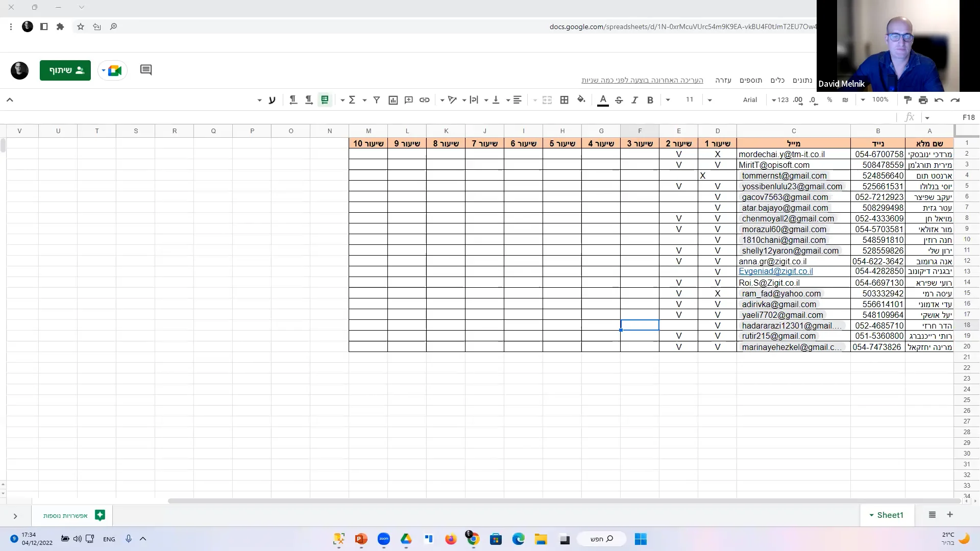Insert a chart
980x551 pixels.
393,99
